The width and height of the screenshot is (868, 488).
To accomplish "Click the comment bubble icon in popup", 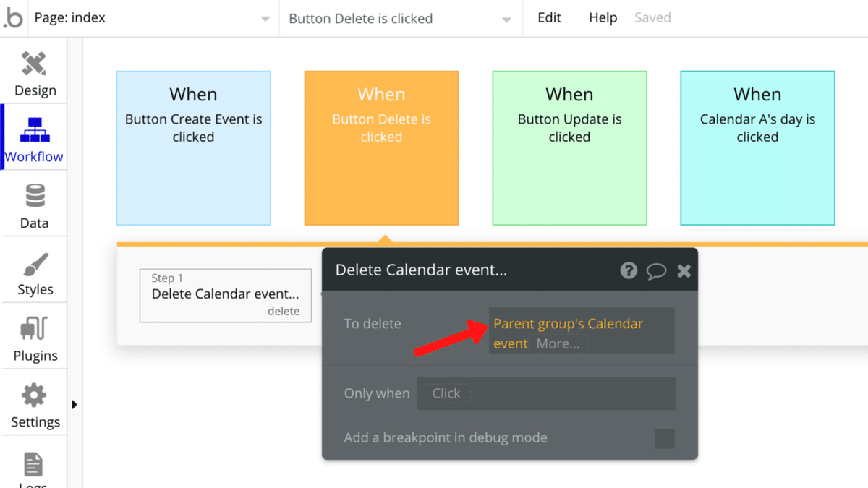I will [x=656, y=270].
